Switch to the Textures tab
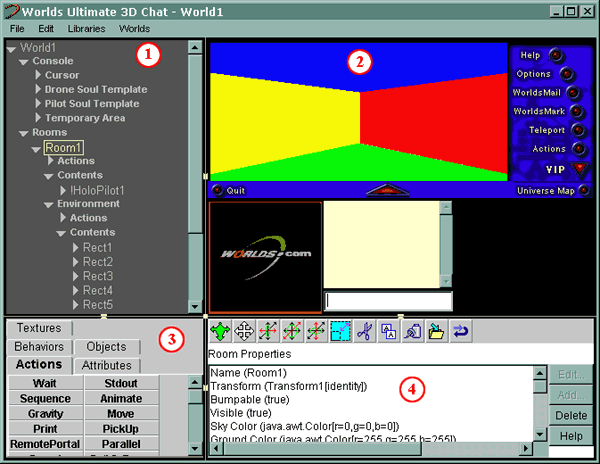600x464 pixels. tap(39, 328)
